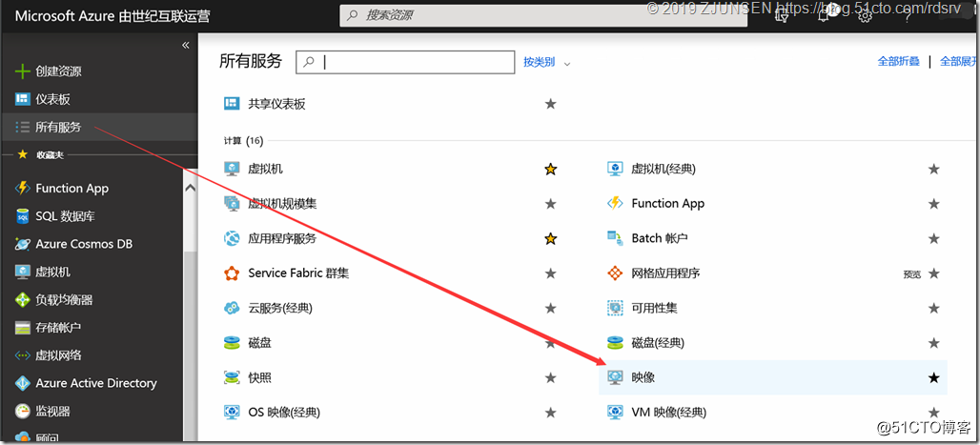Select 创建资源 in the sidebar
980x445 pixels.
(x=58, y=71)
